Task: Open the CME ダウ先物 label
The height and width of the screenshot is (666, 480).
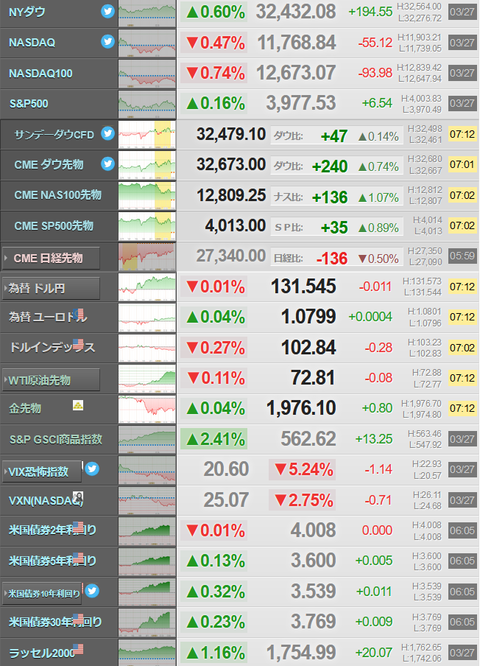Action: (x=49, y=164)
